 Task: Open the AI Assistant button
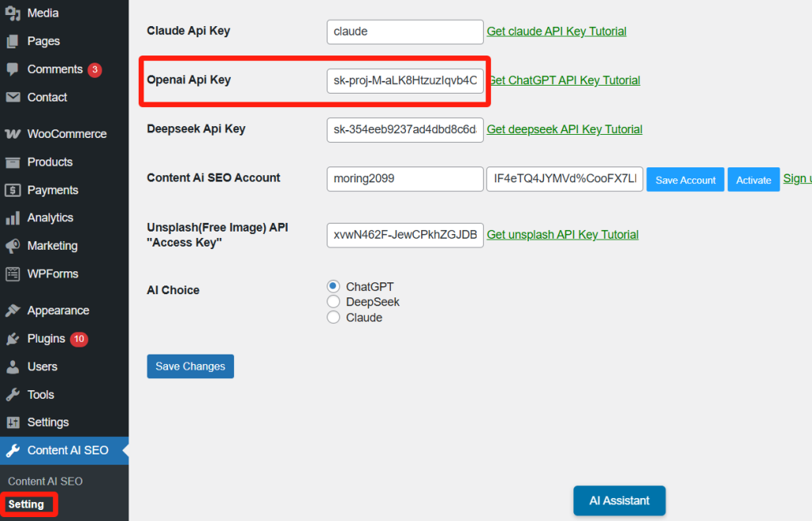(x=619, y=501)
